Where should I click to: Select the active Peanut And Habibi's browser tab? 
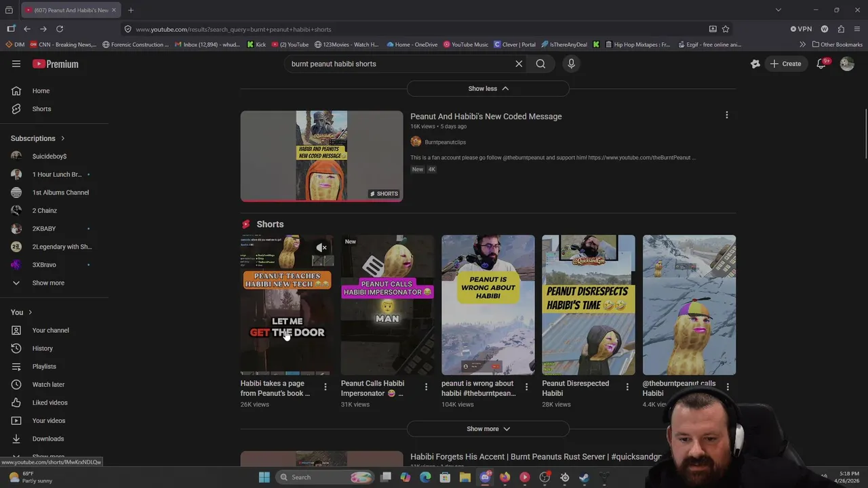[x=71, y=10]
